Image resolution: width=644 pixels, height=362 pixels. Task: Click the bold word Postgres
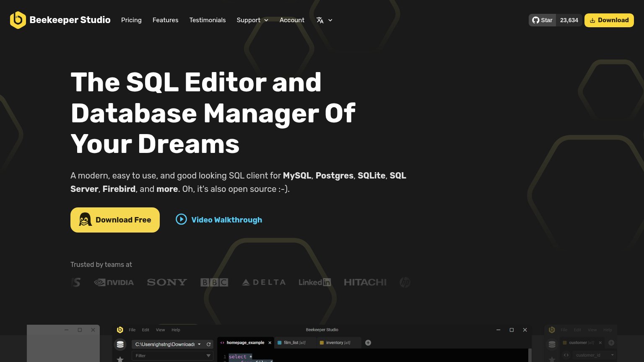coord(335,176)
